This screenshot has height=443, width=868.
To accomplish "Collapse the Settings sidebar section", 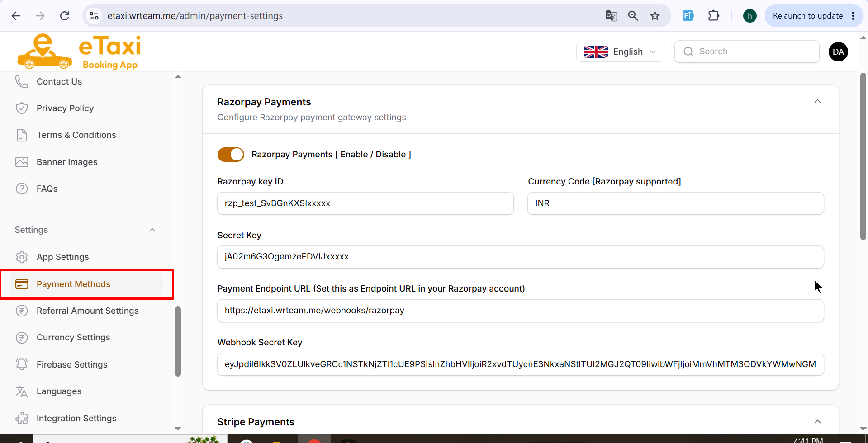I will pyautogui.click(x=152, y=230).
